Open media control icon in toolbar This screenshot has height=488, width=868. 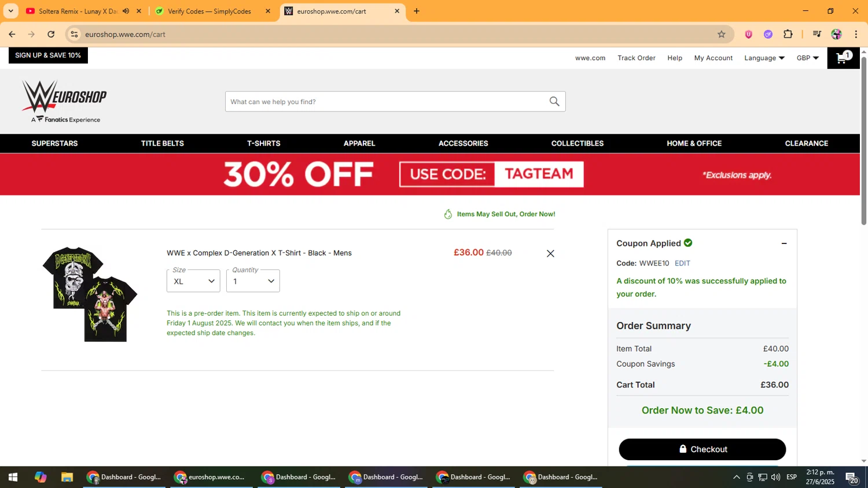pos(816,34)
